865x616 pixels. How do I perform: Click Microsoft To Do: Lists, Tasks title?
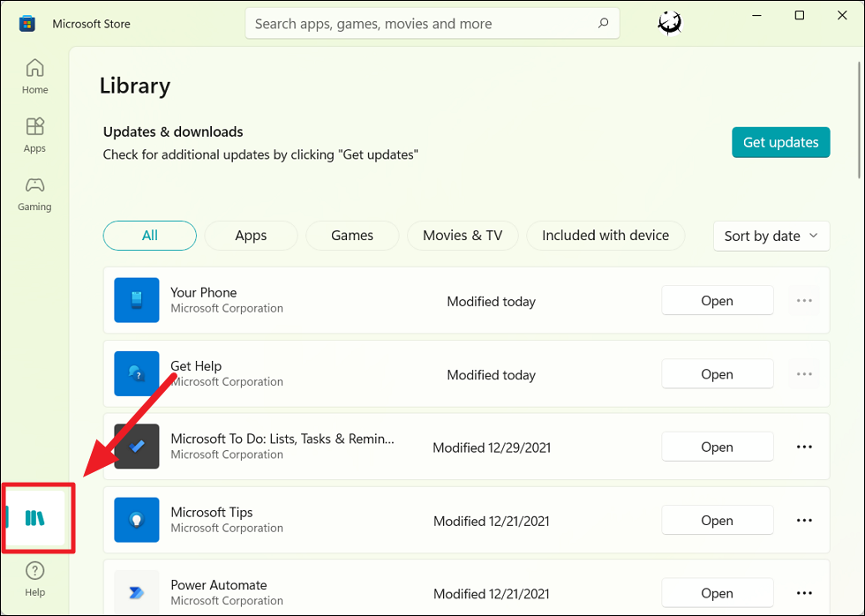(282, 439)
